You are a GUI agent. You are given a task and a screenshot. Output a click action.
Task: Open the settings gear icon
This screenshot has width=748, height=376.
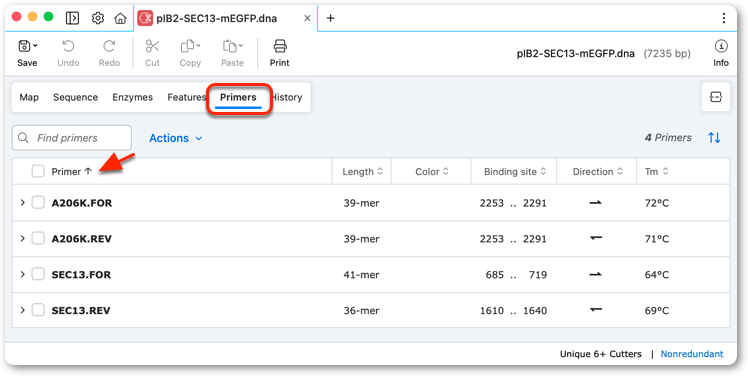click(98, 18)
